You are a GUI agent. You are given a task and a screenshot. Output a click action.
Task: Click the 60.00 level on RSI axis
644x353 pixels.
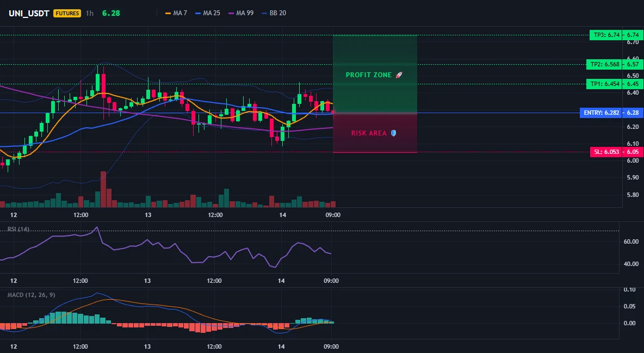point(631,241)
